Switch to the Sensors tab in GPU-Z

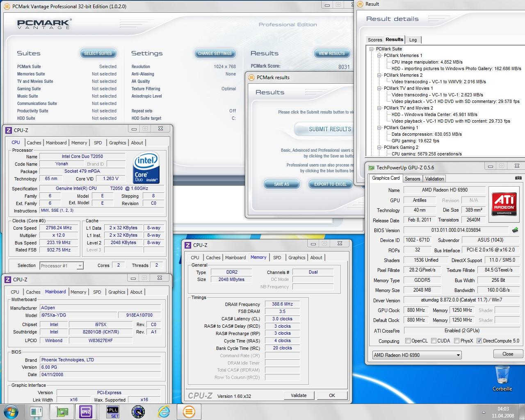[412, 178]
